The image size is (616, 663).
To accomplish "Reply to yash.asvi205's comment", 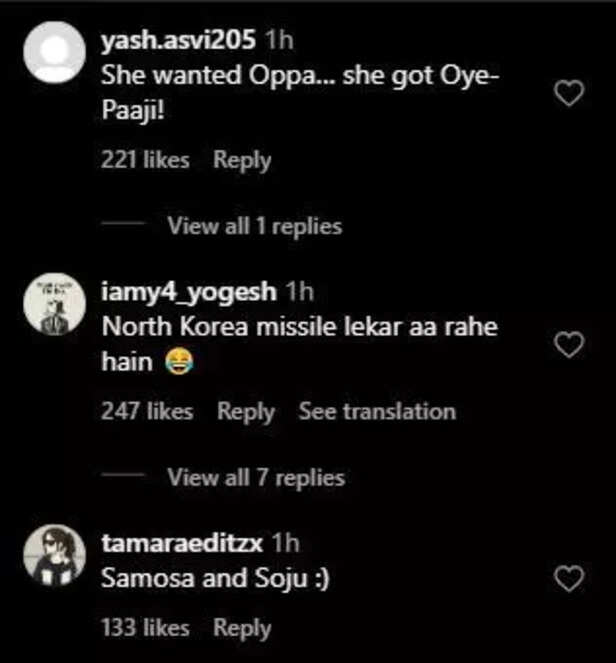I will click(242, 160).
